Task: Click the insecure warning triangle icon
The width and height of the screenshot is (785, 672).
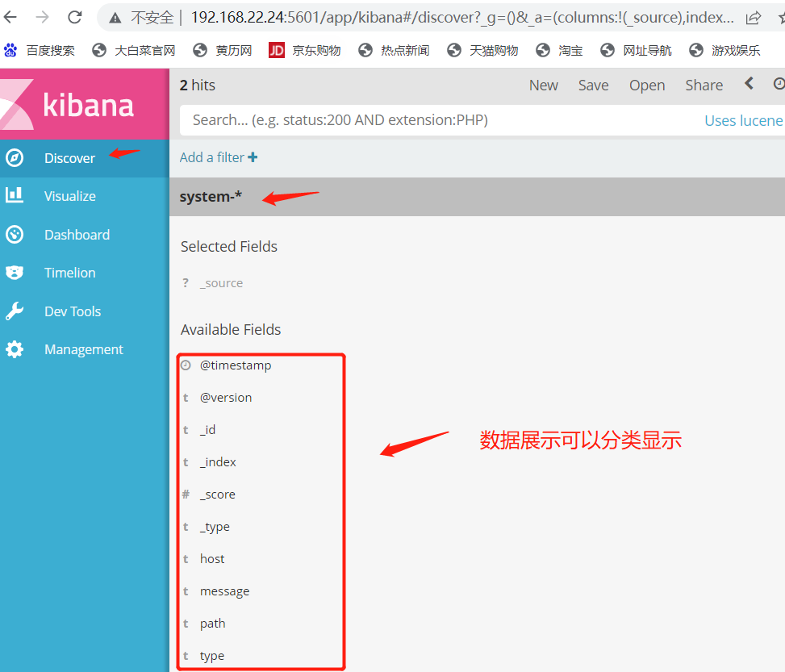Action: pos(115,19)
